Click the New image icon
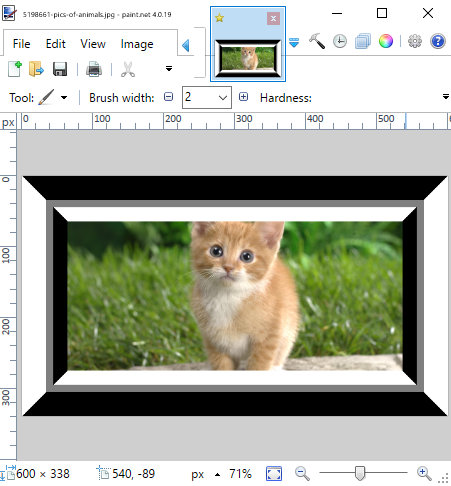The height and width of the screenshot is (486, 451). point(15,69)
